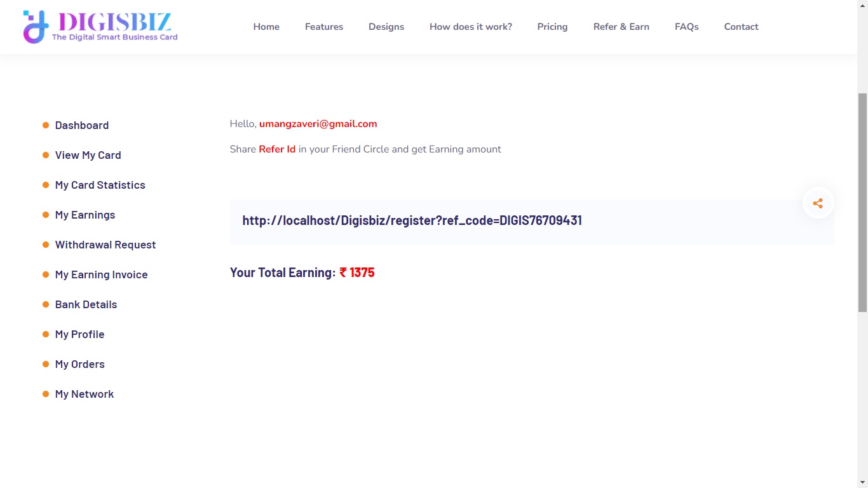The height and width of the screenshot is (488, 868).
Task: Open My Earnings section
Action: tap(85, 215)
